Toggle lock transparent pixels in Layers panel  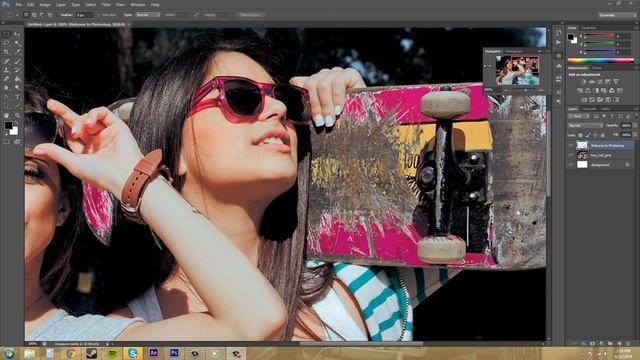tap(581, 135)
